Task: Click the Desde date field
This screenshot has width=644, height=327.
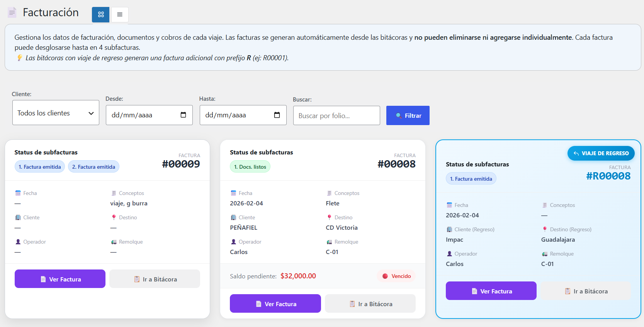Action: click(x=149, y=115)
